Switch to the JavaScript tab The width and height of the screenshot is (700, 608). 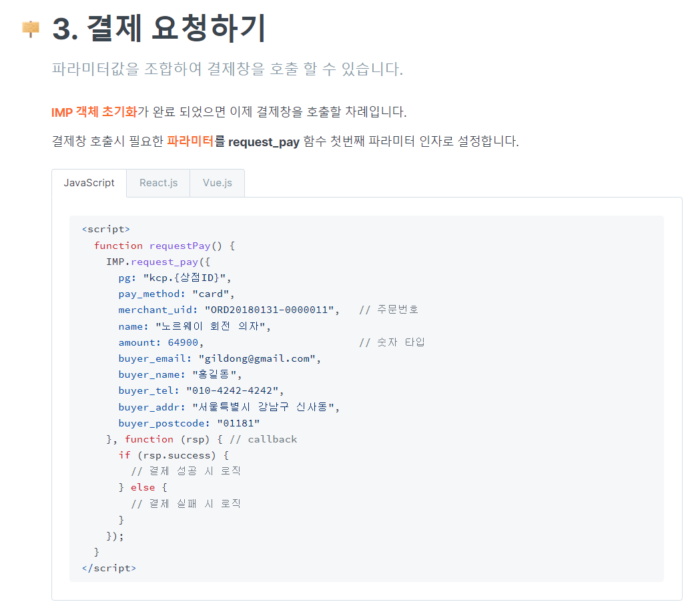click(x=89, y=183)
